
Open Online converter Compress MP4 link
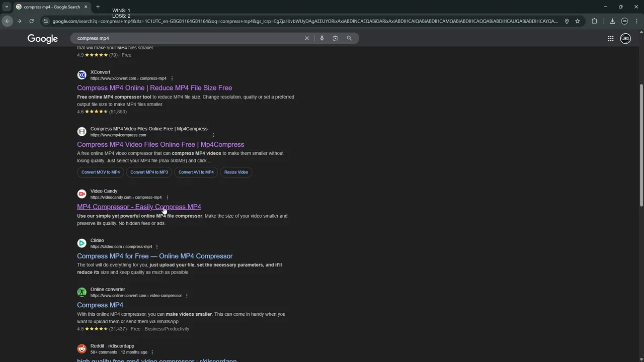(100, 305)
